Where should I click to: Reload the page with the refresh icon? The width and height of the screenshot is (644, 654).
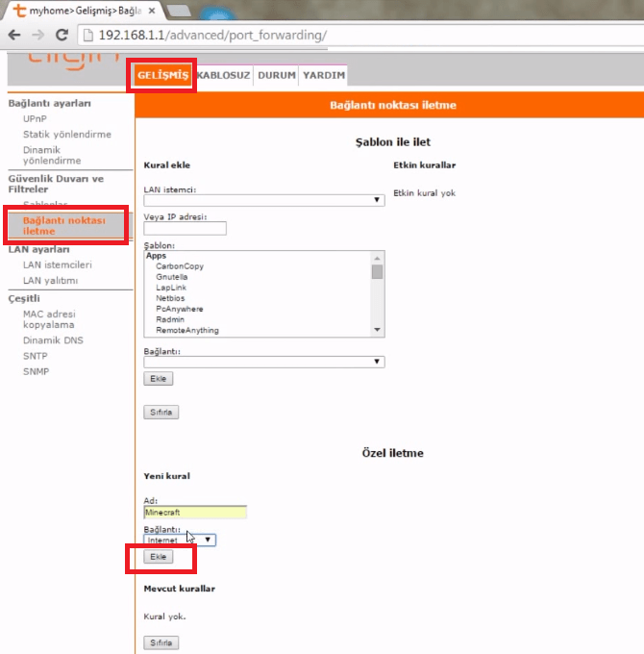(x=62, y=35)
